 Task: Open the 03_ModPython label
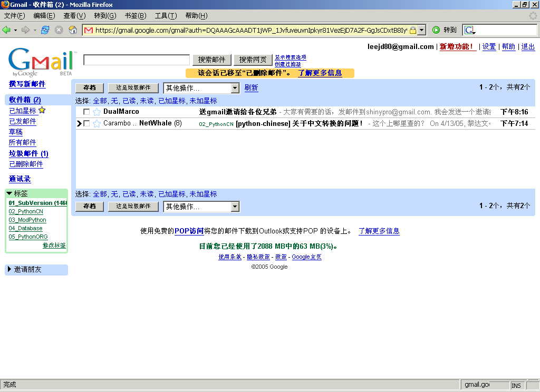pyautogui.click(x=27, y=220)
